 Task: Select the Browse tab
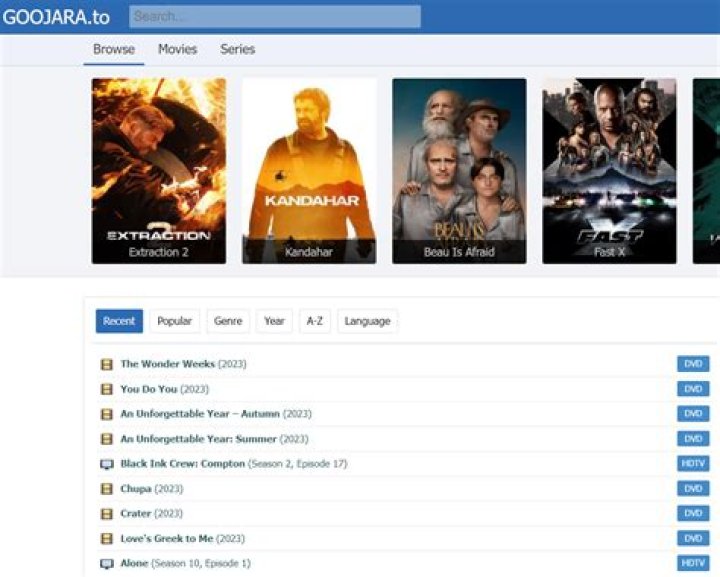click(x=113, y=49)
